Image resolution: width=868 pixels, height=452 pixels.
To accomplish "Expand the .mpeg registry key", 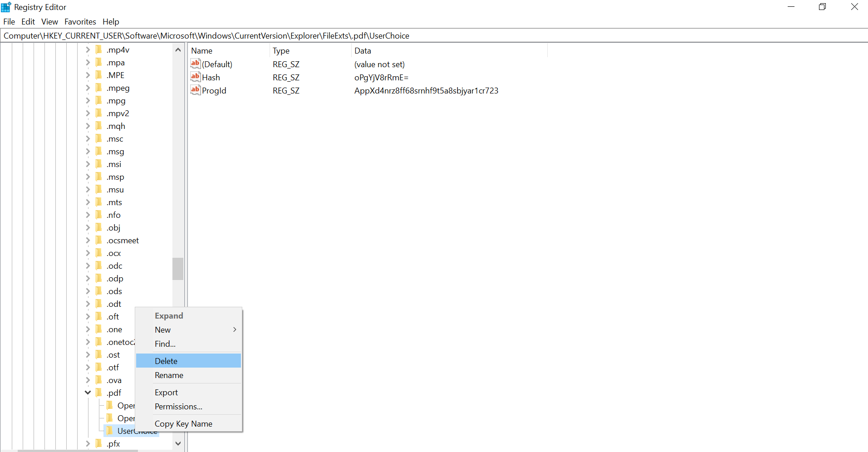I will [x=88, y=88].
